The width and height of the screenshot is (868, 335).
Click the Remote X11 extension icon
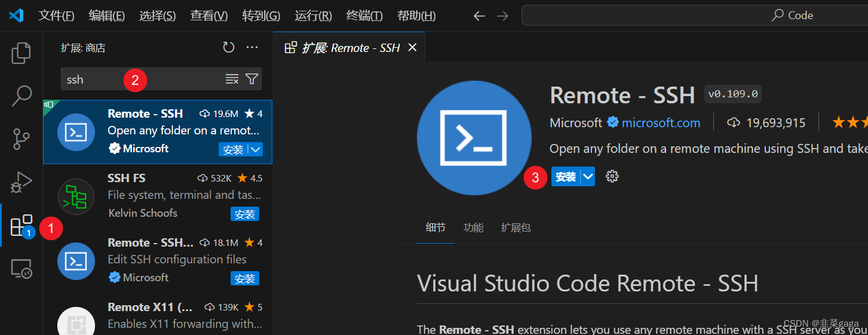pyautogui.click(x=76, y=321)
